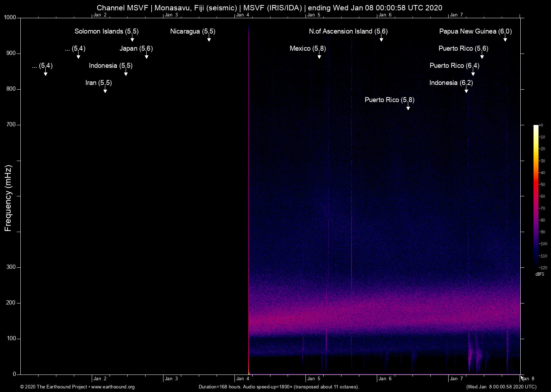Click the Solomon Islands (5.5) earthquake label
The width and height of the screenshot is (551, 392).
(106, 31)
